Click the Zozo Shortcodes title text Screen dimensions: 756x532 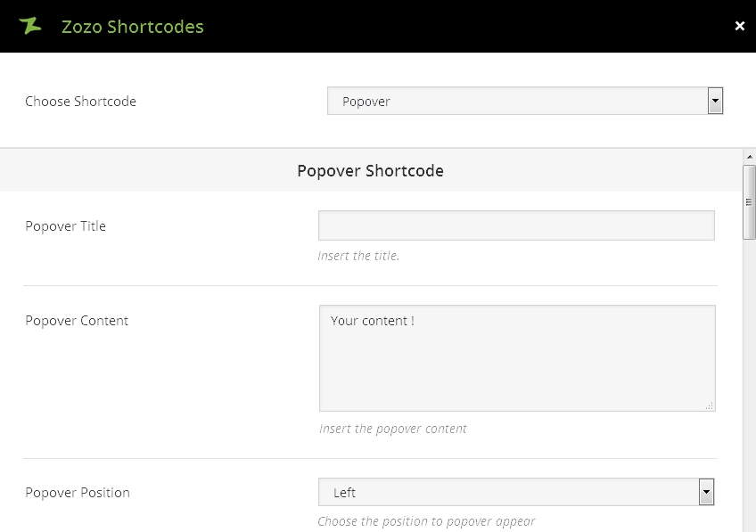(x=133, y=27)
